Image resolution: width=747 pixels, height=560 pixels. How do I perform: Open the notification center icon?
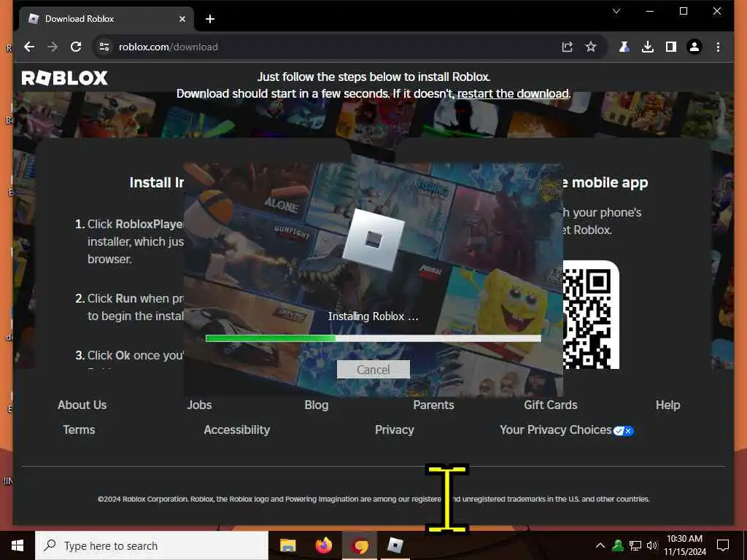tap(723, 545)
